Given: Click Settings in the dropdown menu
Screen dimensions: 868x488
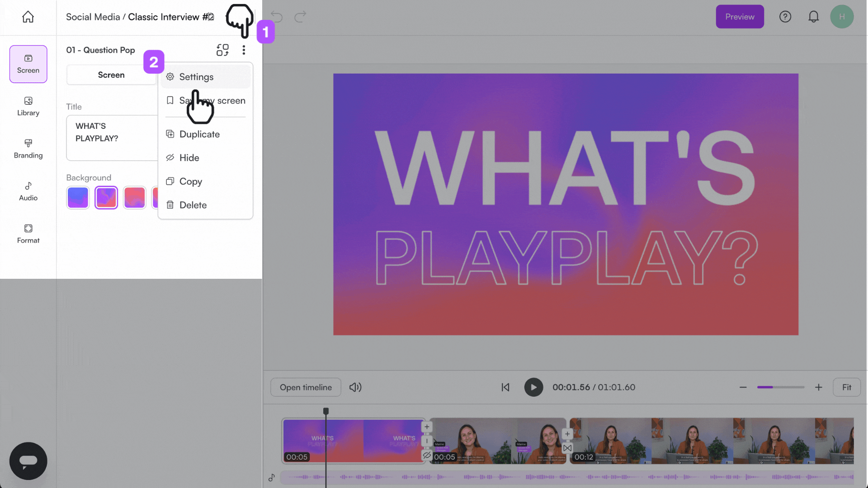Looking at the screenshot, I should (x=196, y=77).
